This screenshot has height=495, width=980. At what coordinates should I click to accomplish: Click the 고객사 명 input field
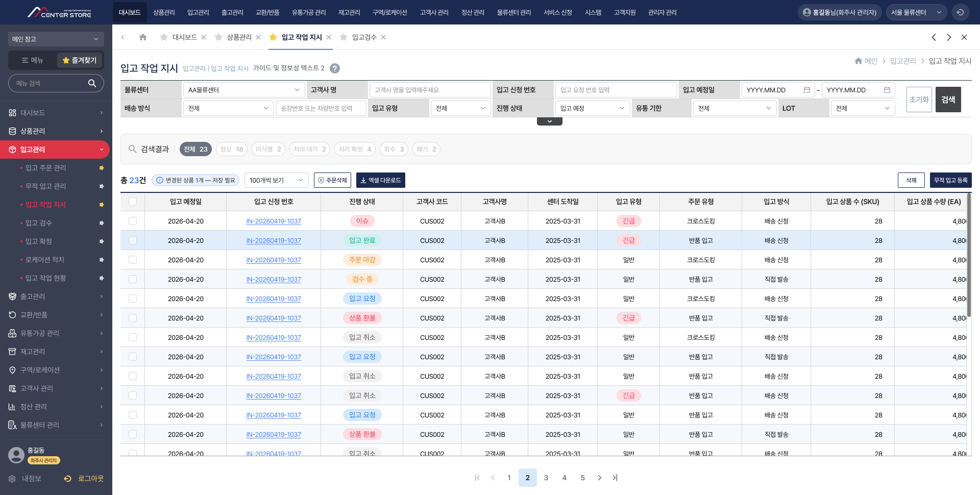click(x=430, y=90)
